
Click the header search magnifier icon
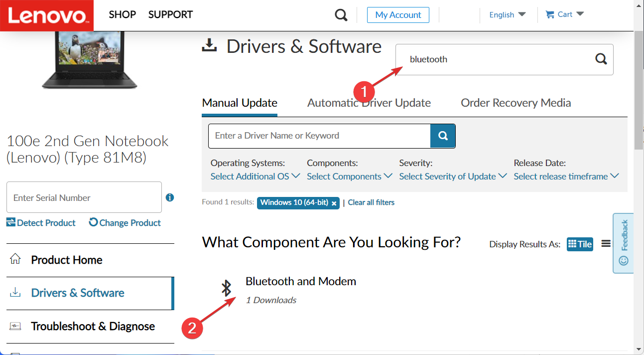(x=341, y=15)
